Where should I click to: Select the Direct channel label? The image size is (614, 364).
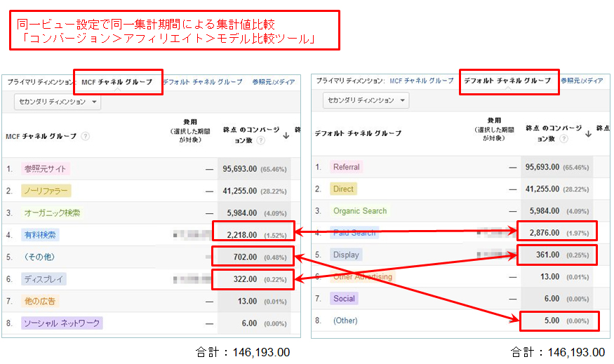tap(343, 189)
